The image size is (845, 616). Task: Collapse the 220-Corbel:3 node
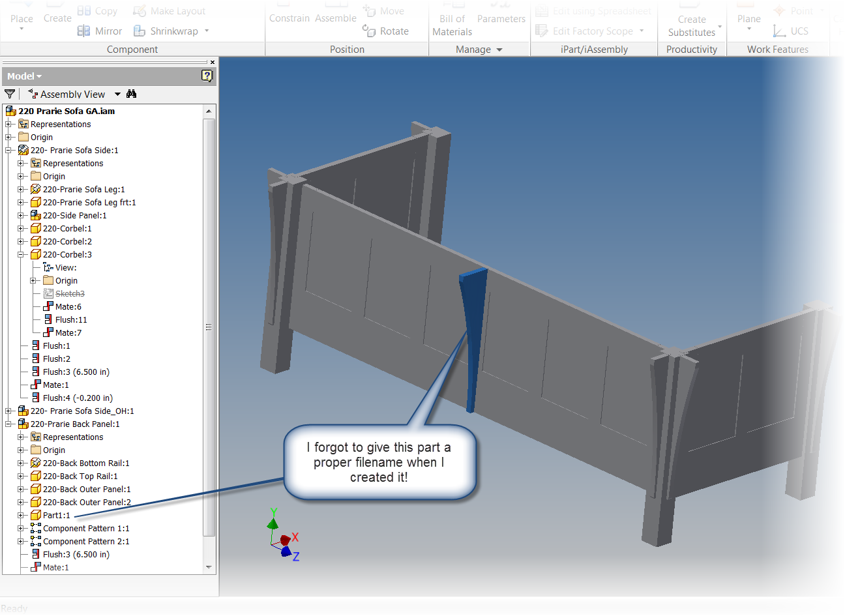tap(21, 254)
